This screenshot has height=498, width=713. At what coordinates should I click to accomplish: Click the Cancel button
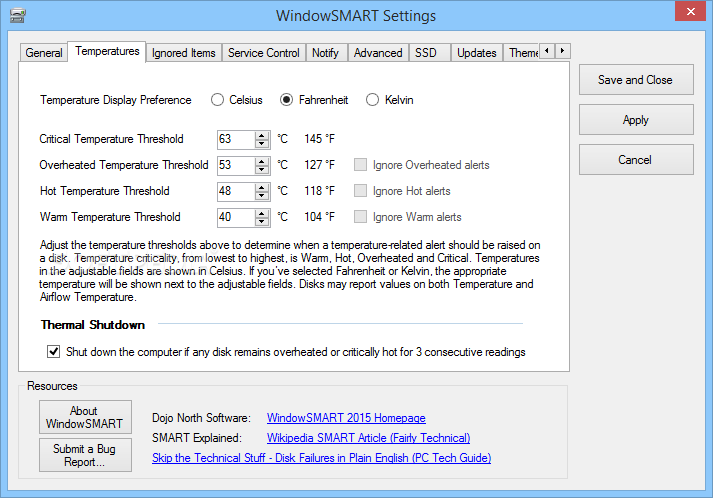pyautogui.click(x=636, y=160)
